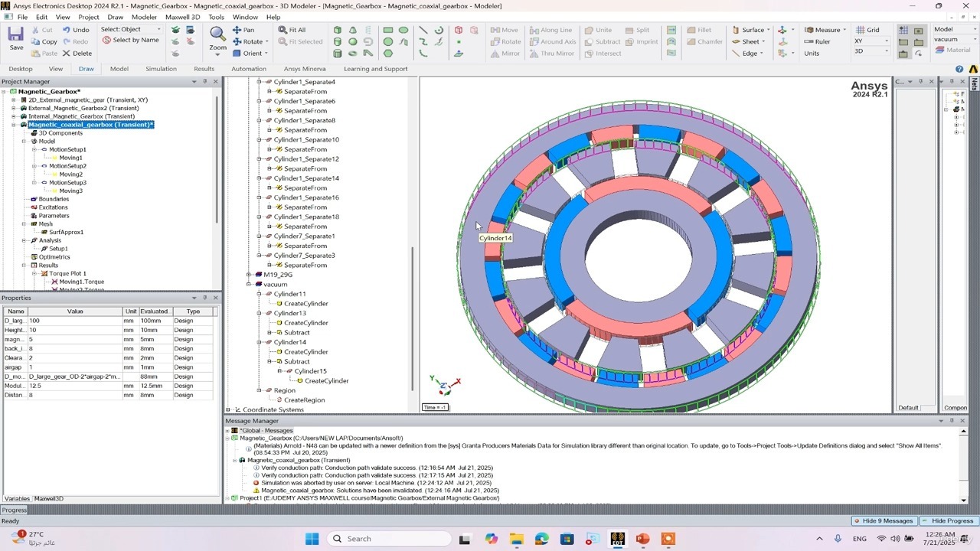The image size is (980, 551).
Task: Open the Windows Start menu
Action: coord(312,539)
